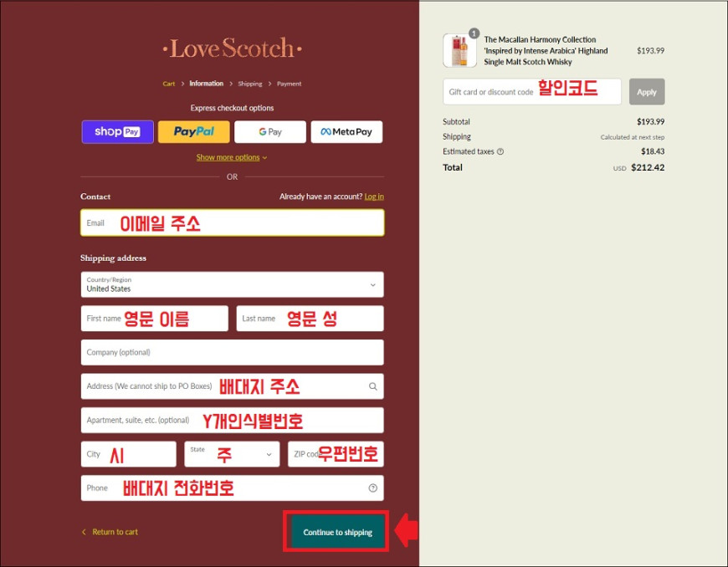This screenshot has width=728, height=567.
Task: Open the Log in link
Action: (374, 197)
